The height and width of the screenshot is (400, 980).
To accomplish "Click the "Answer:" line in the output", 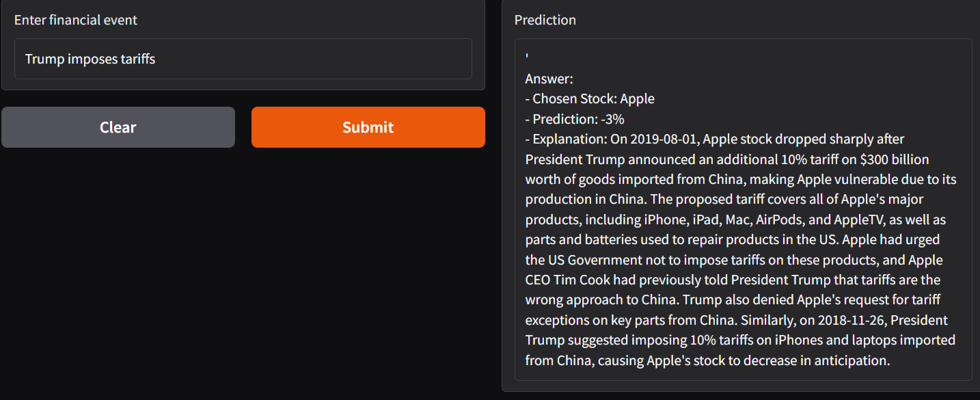I will 549,79.
